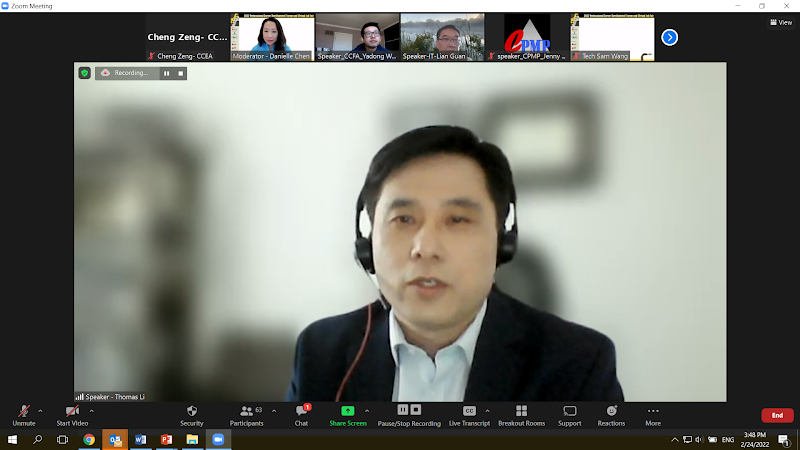Click the green encryption shield icon
The height and width of the screenshot is (450, 800).
click(85, 73)
